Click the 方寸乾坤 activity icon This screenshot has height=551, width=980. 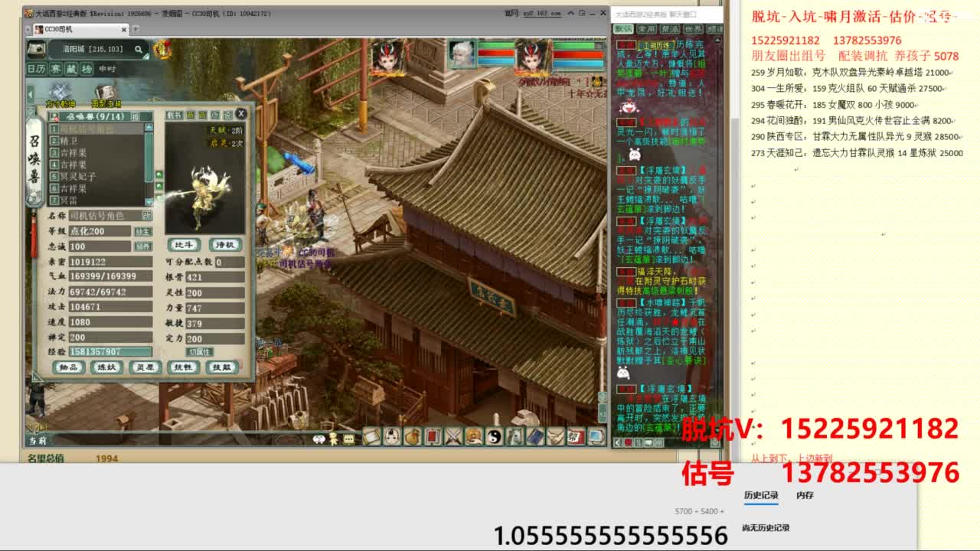tap(61, 94)
